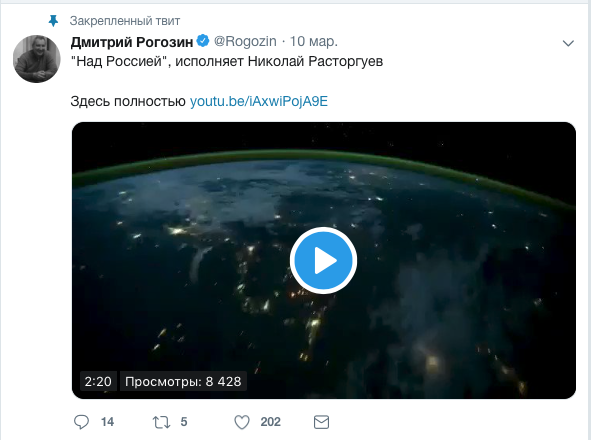Click the pinned tweet pin icon
591x440 pixels.
pyautogui.click(x=54, y=21)
